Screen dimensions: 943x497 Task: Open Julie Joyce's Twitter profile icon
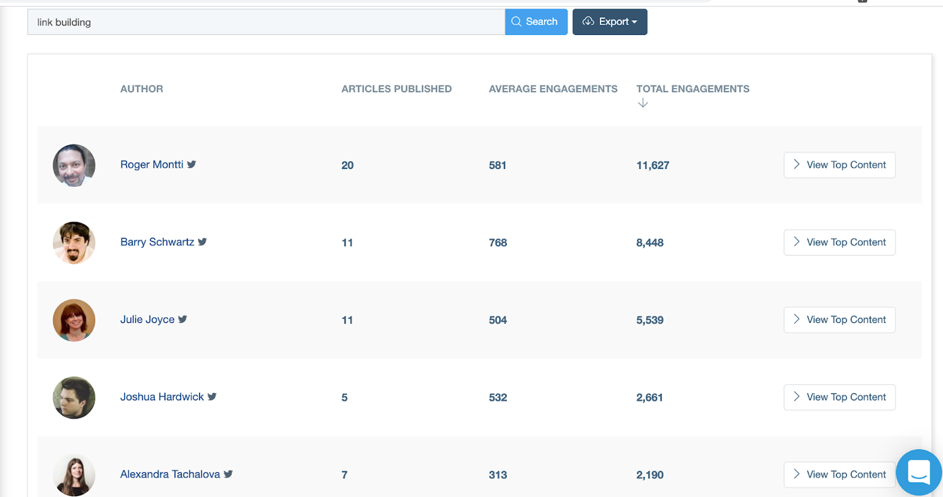coord(183,320)
